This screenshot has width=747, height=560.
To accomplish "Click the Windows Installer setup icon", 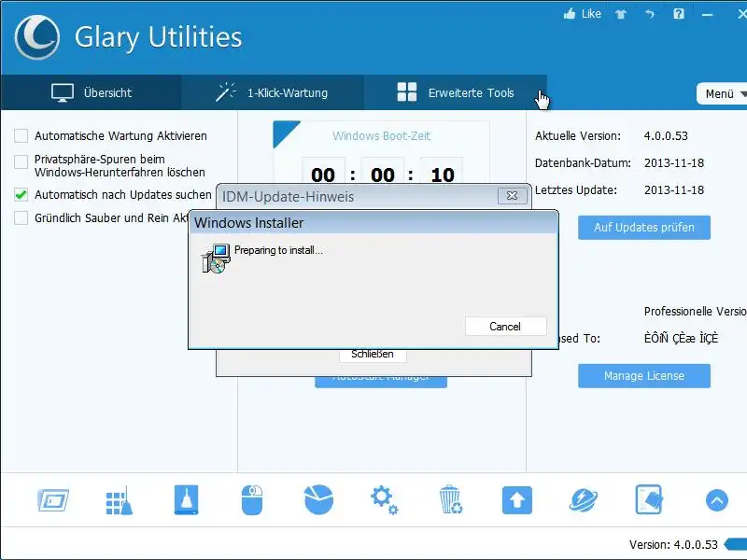I will point(216,259).
